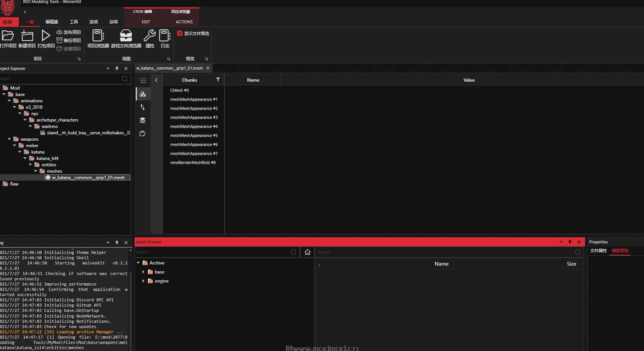Toggle show file preview (显示文件预览) checkbox
This screenshot has height=351, width=644.
click(180, 33)
